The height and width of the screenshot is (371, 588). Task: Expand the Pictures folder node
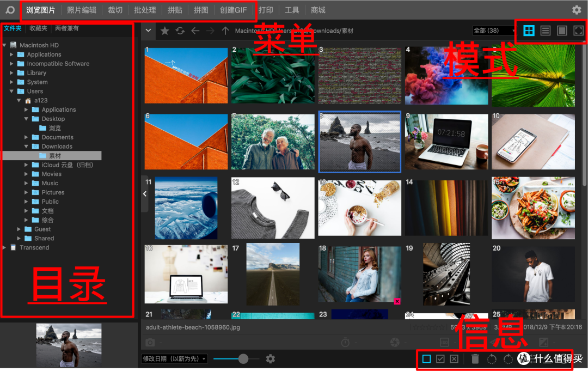coord(26,192)
